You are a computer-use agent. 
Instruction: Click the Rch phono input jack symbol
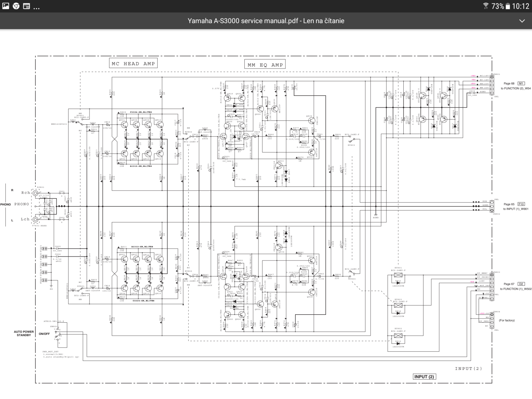(36, 193)
